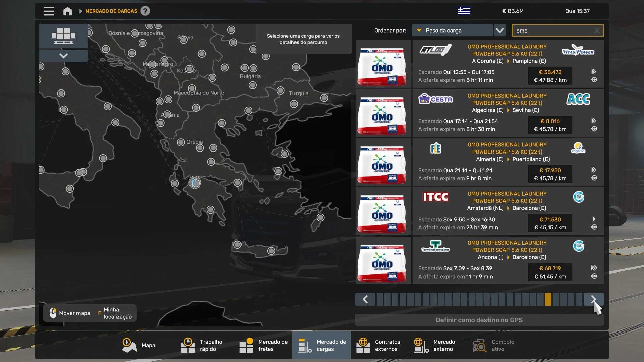This screenshot has height=362, width=644.
Task: Click Minha localização map shortcut
Action: pos(115,313)
